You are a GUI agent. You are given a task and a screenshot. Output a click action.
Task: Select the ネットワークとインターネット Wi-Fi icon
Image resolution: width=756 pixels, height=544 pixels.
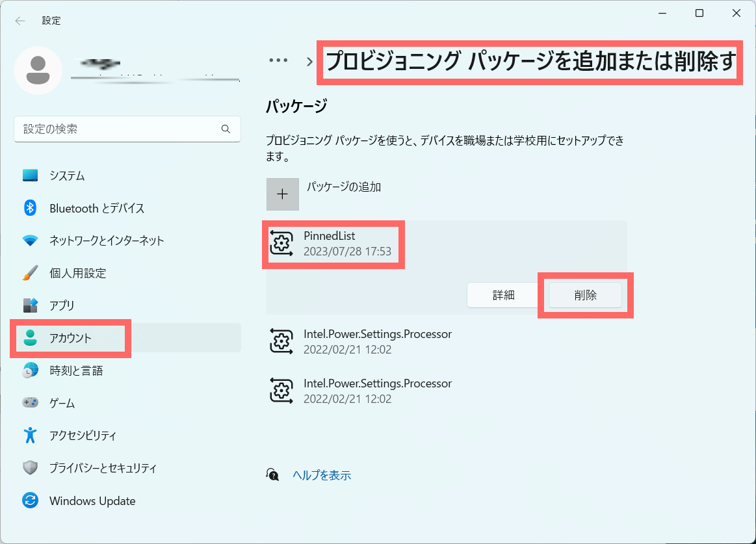tap(30, 240)
